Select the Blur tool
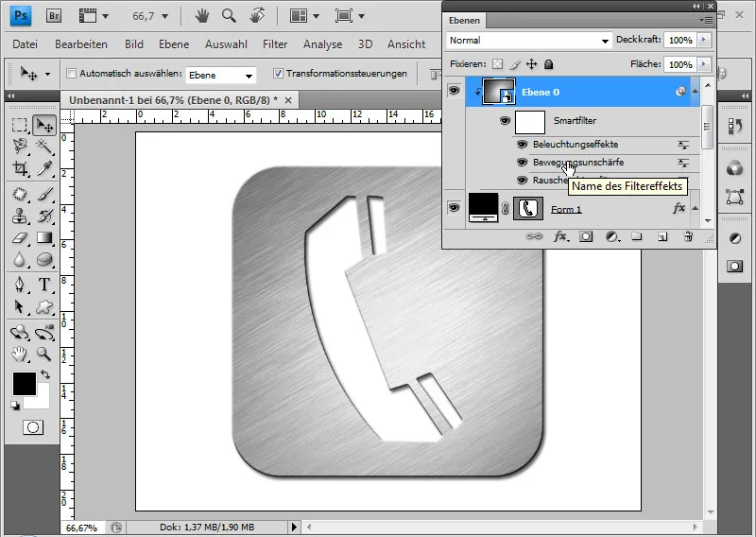The height and width of the screenshot is (537, 756). point(19,260)
